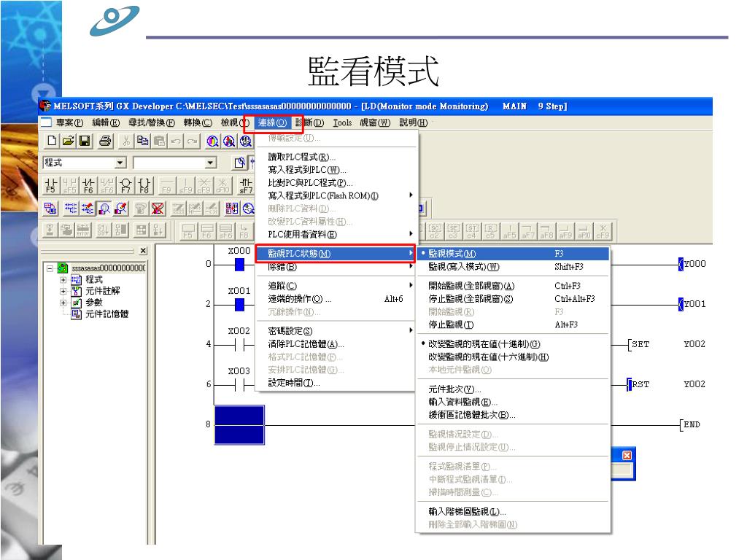Click the sF5 parallel contact icon
Viewport: 747px width, 560px height.
point(69,185)
